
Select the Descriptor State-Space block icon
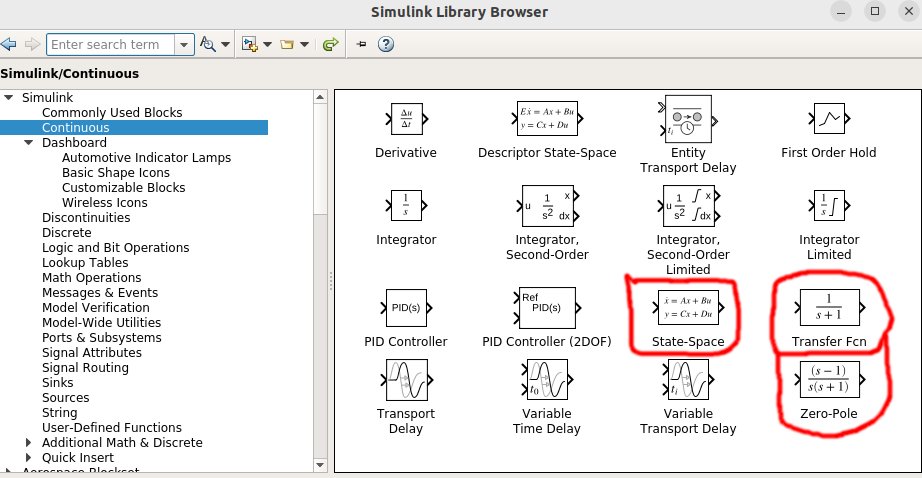547,119
